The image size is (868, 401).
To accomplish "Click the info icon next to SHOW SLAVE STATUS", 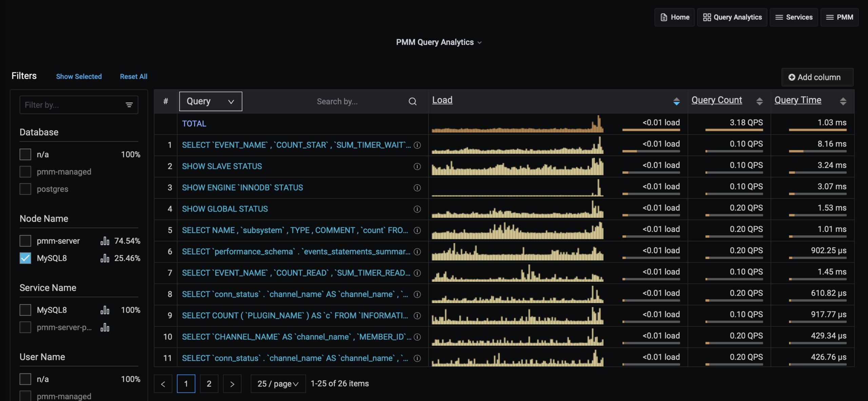I will [x=417, y=166].
